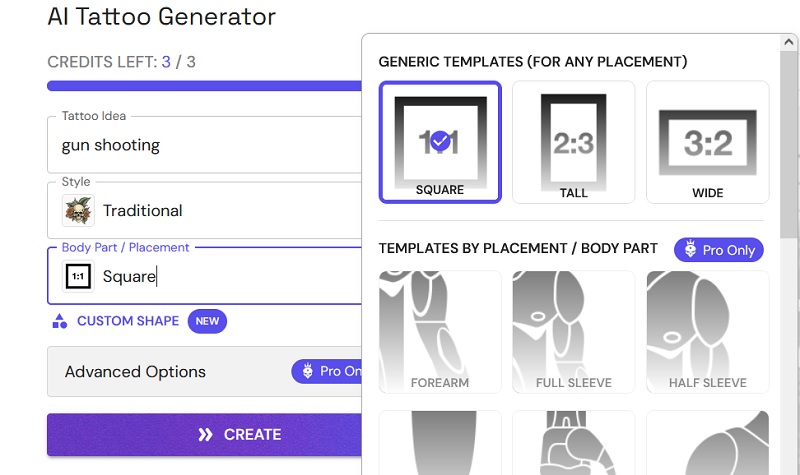Select the Forearm placement template
Screen dimensions: 800x475
click(440, 332)
